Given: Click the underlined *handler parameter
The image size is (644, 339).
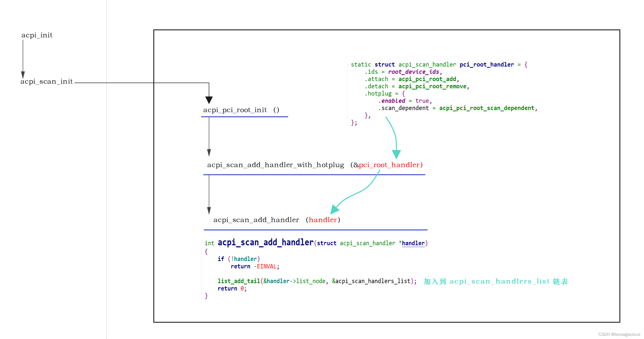Looking at the screenshot, I should coord(413,243).
